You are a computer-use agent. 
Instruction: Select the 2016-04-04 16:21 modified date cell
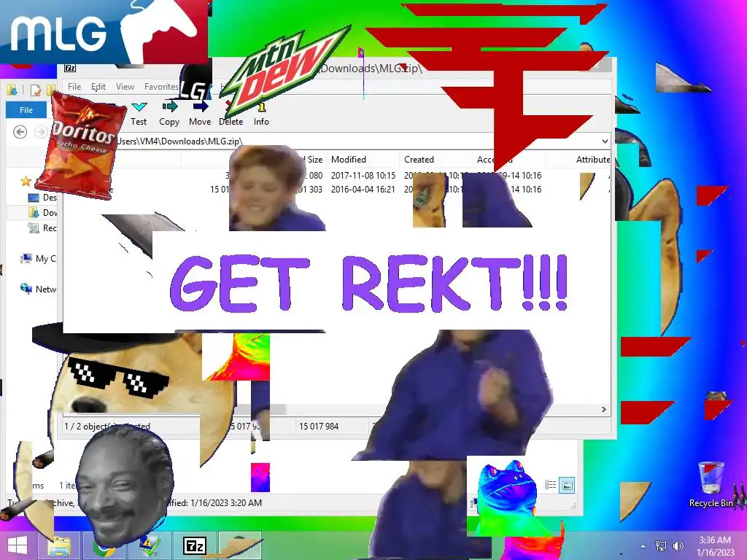coord(363,190)
